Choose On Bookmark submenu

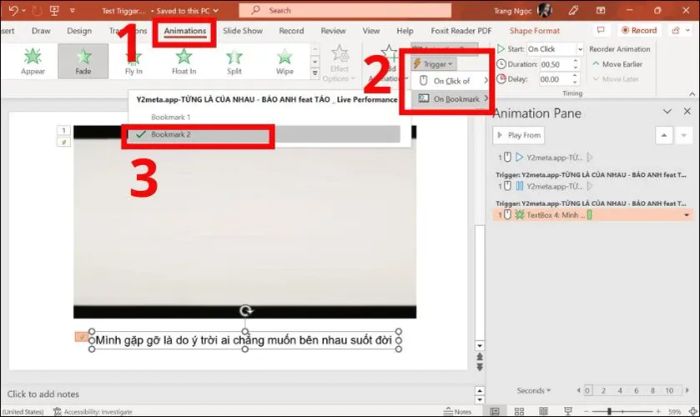click(x=451, y=99)
